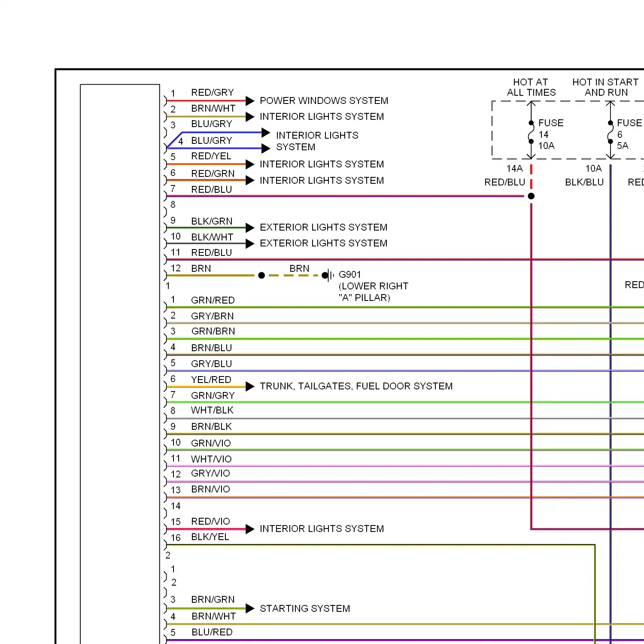Select the WHT/BLK wire label
644x644 pixels.
(x=213, y=410)
